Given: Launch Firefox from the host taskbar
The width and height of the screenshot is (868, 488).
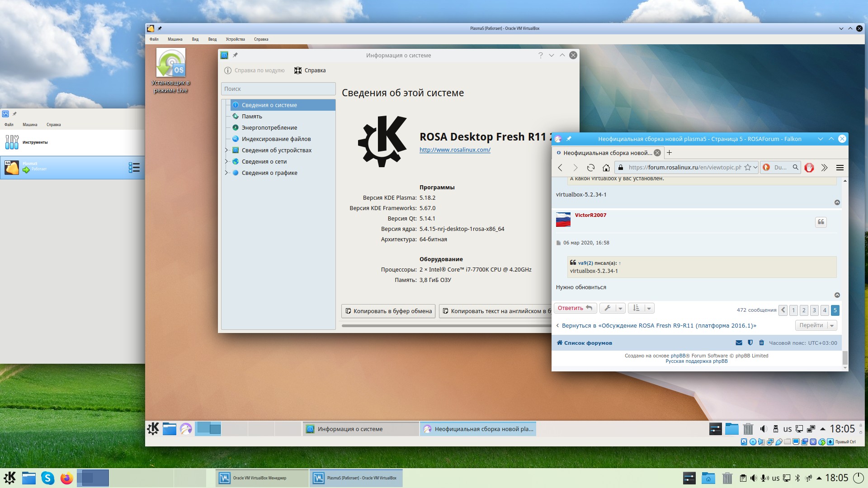Looking at the screenshot, I should point(66,478).
